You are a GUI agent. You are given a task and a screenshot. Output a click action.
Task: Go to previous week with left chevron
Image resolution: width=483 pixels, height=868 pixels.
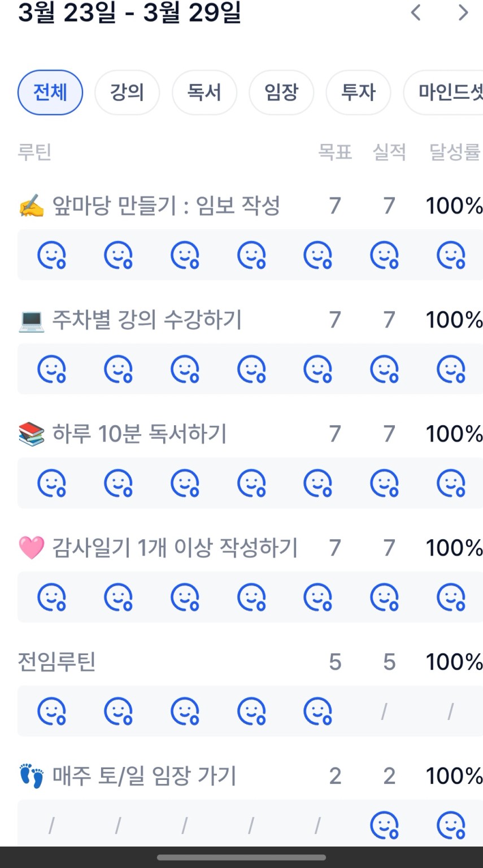click(x=416, y=12)
